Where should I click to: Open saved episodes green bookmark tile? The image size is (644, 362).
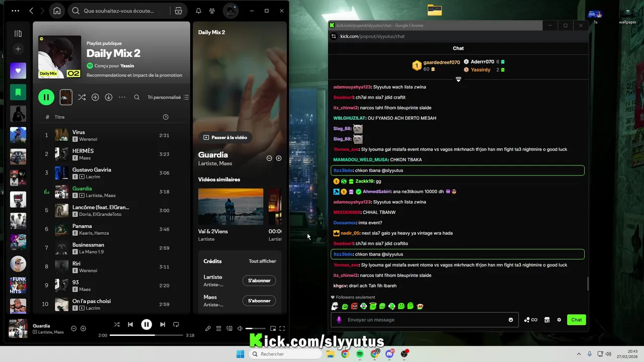click(18, 92)
